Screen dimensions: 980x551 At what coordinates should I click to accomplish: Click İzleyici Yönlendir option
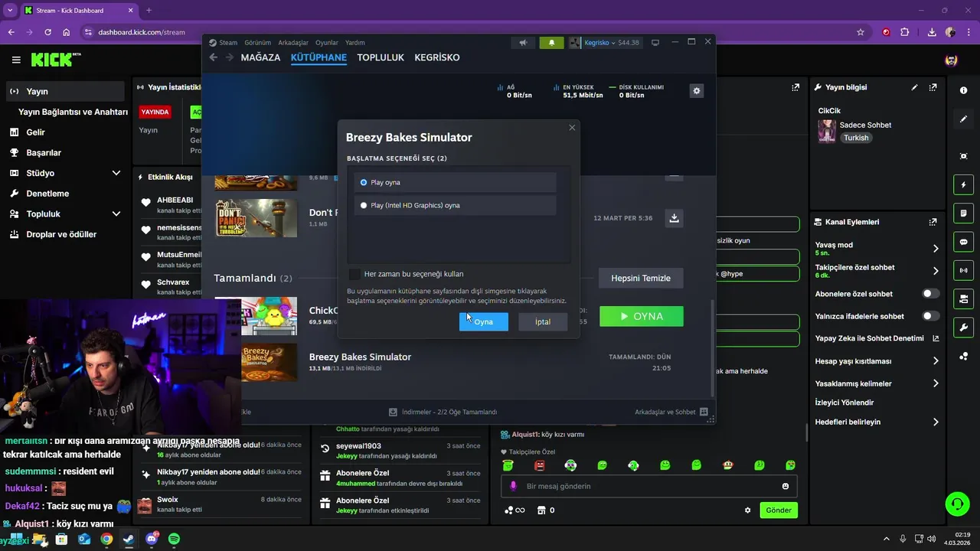pyautogui.click(x=844, y=403)
